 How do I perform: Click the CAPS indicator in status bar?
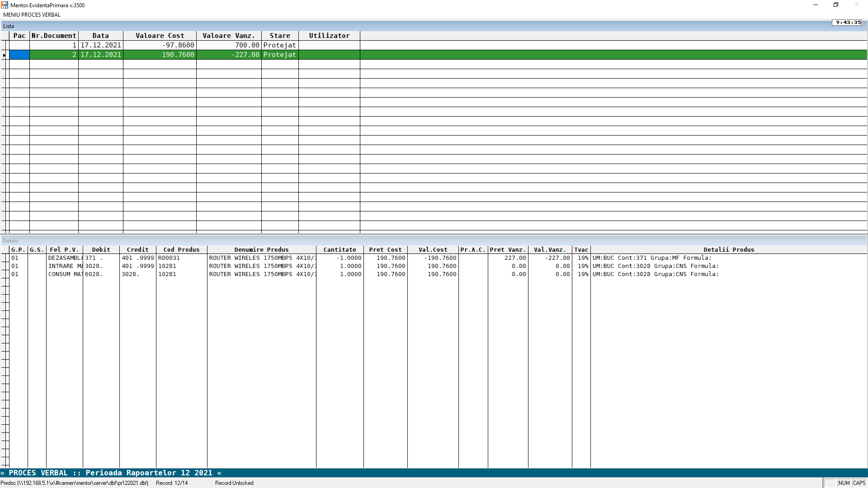coord(859,483)
